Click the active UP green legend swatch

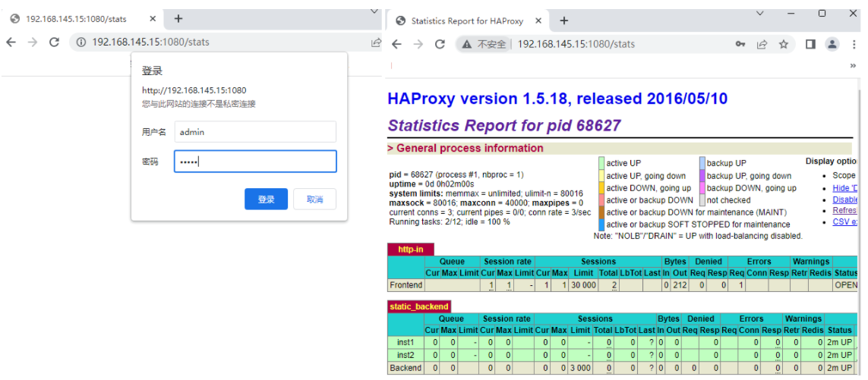coord(601,163)
